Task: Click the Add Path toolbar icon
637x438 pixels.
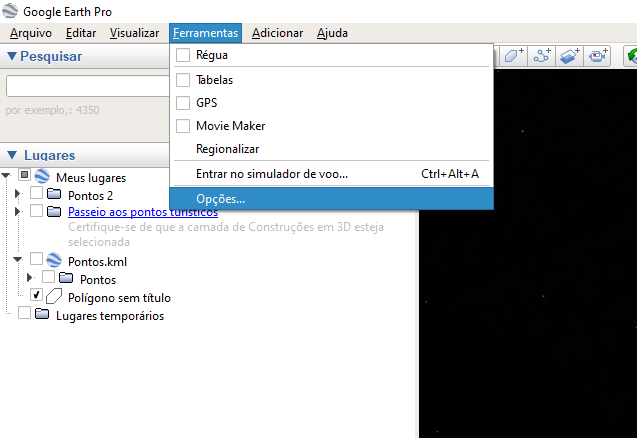Action: pyautogui.click(x=543, y=56)
